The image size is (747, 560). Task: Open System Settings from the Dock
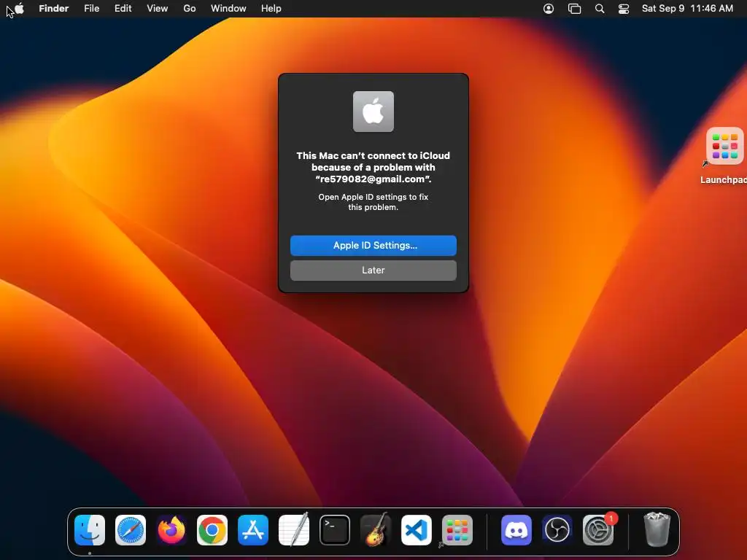point(598,530)
